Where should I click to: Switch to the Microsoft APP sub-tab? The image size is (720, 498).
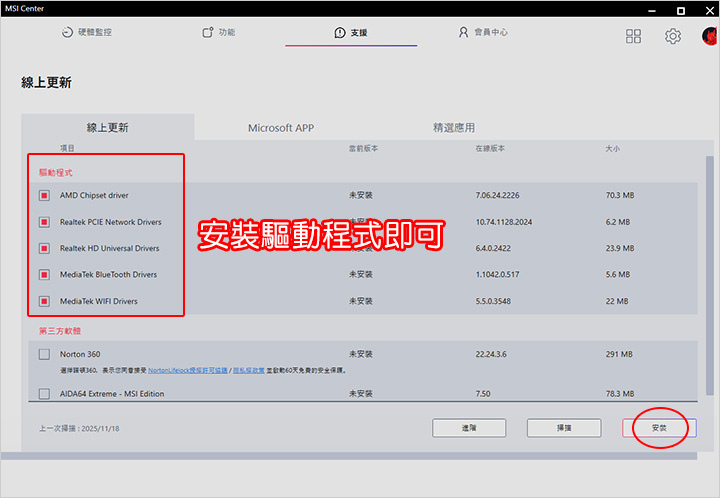(x=281, y=128)
